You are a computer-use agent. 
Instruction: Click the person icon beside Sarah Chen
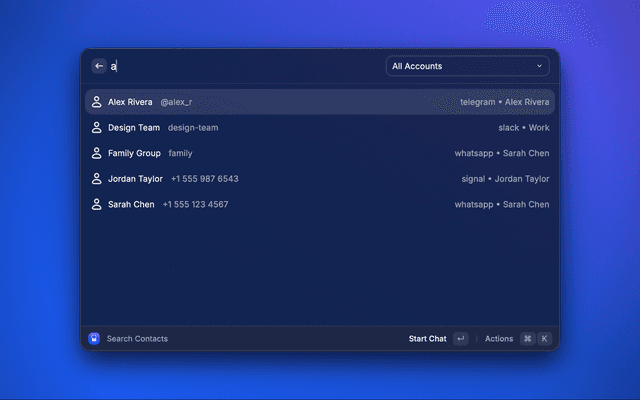click(97, 204)
